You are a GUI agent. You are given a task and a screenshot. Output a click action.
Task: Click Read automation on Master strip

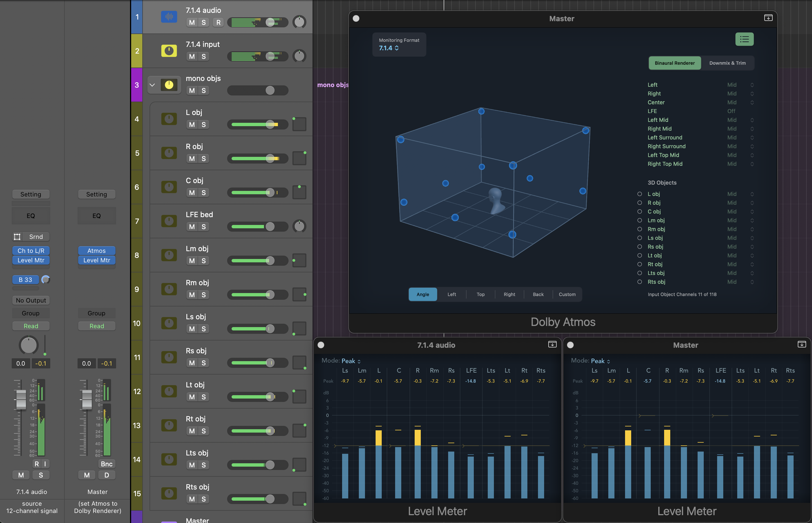(97, 326)
